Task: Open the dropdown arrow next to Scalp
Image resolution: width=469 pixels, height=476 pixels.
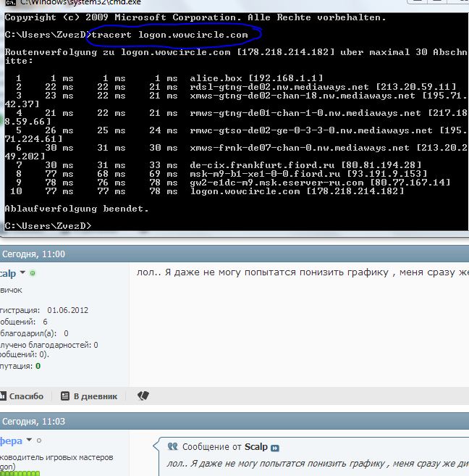Action: click(x=23, y=273)
